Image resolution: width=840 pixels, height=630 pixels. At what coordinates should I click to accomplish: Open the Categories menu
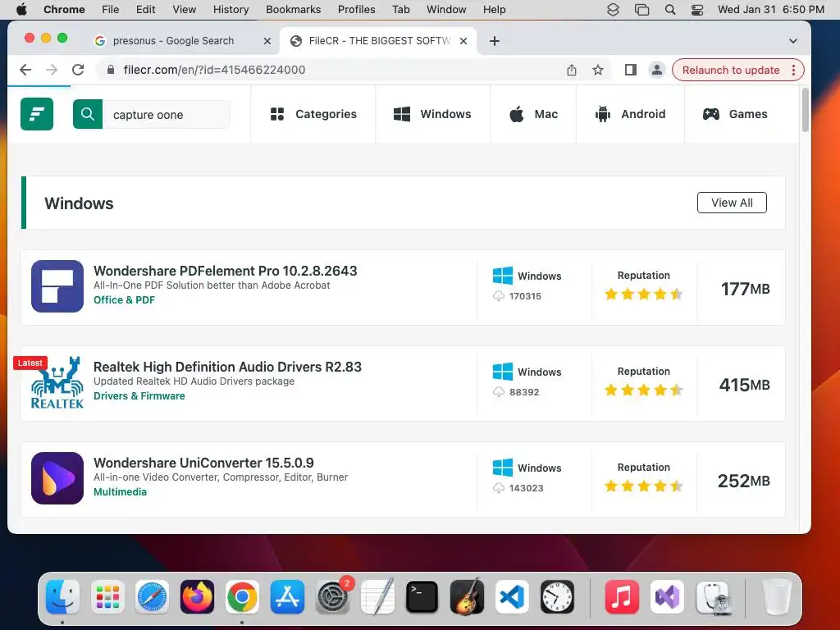click(x=313, y=114)
